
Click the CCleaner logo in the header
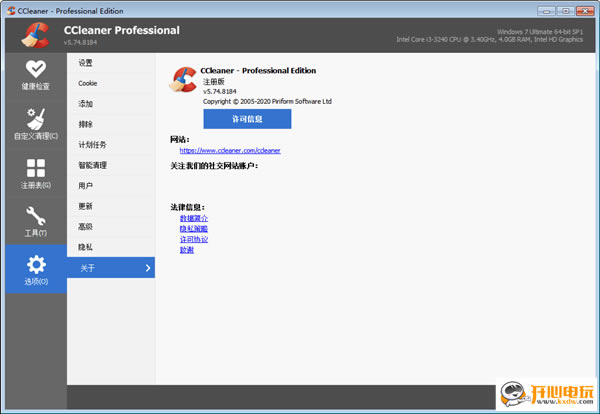[x=36, y=35]
